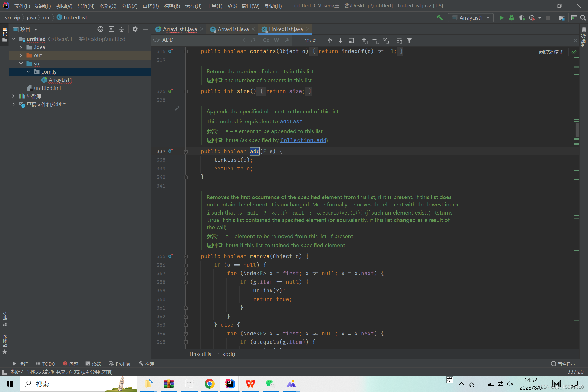Click the green Run button
The height and width of the screenshot is (392, 588).
pos(501,18)
